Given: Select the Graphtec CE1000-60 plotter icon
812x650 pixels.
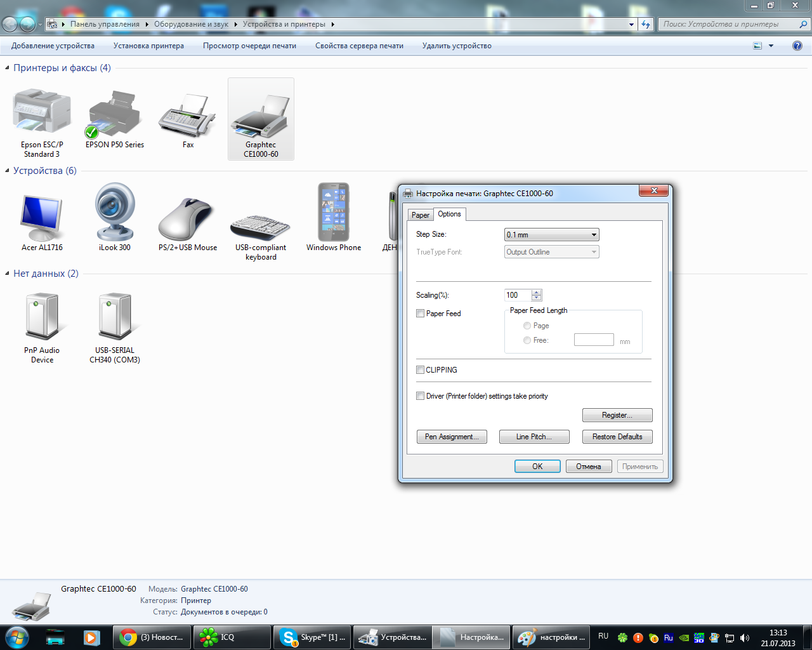Looking at the screenshot, I should tap(261, 120).
